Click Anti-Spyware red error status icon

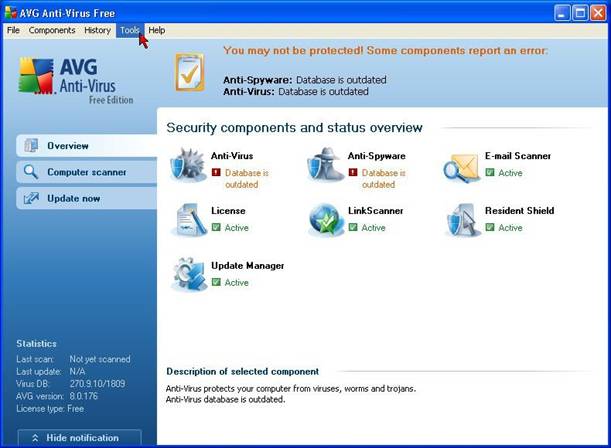(x=353, y=172)
